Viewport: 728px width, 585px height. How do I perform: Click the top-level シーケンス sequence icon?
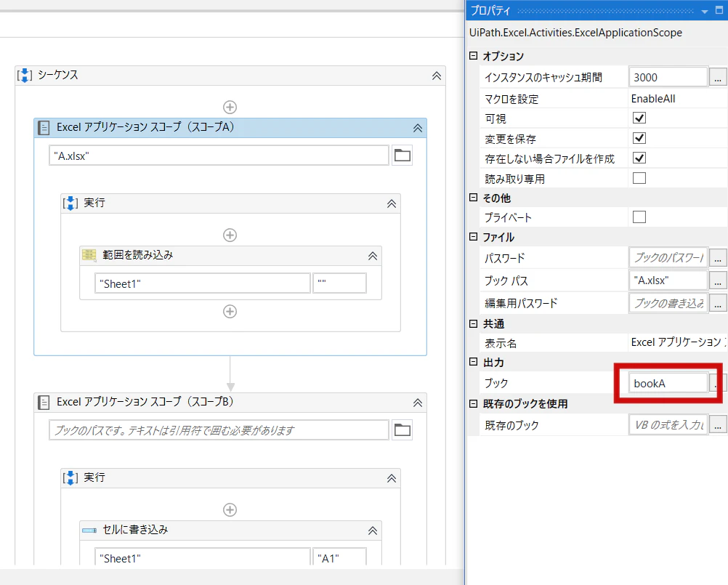coord(25,76)
